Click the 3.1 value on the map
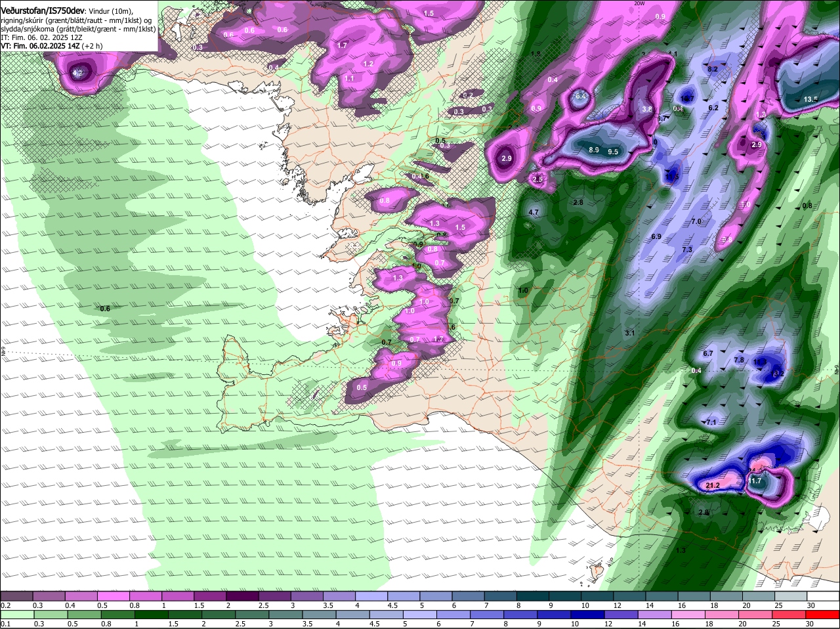840x629 pixels. tap(629, 334)
